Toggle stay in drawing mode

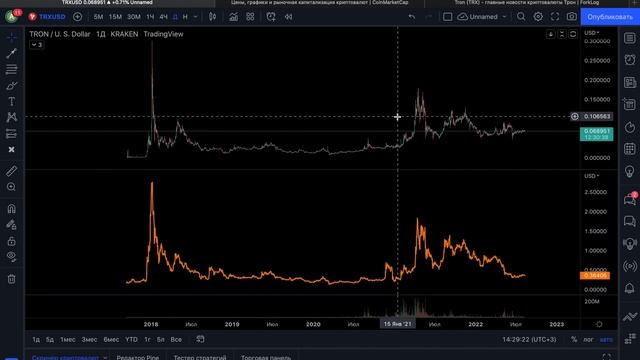pos(11,224)
